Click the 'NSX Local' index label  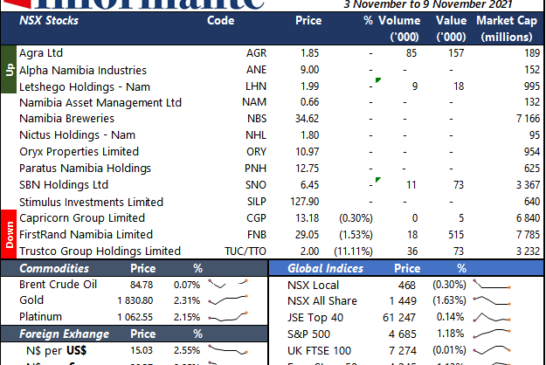[x=313, y=285]
